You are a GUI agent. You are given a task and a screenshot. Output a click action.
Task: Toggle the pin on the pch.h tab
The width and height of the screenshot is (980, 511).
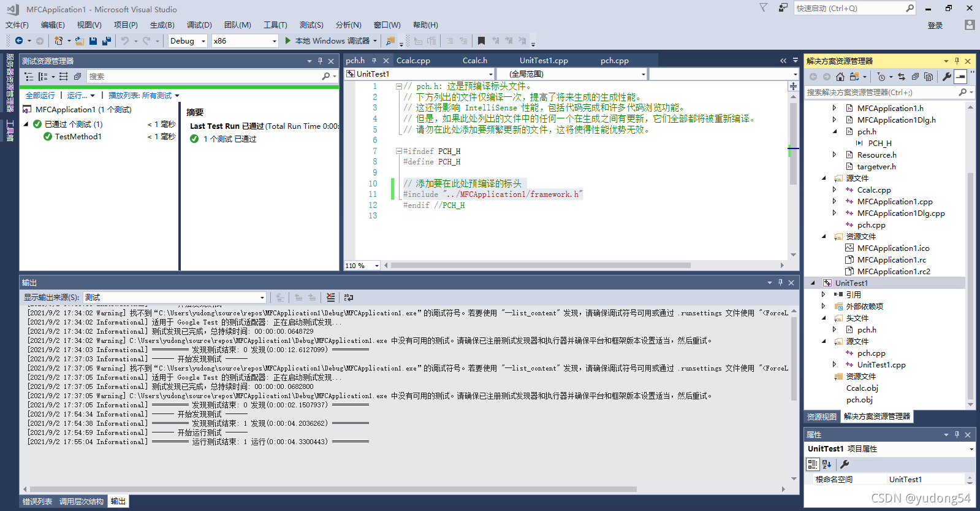(x=374, y=61)
